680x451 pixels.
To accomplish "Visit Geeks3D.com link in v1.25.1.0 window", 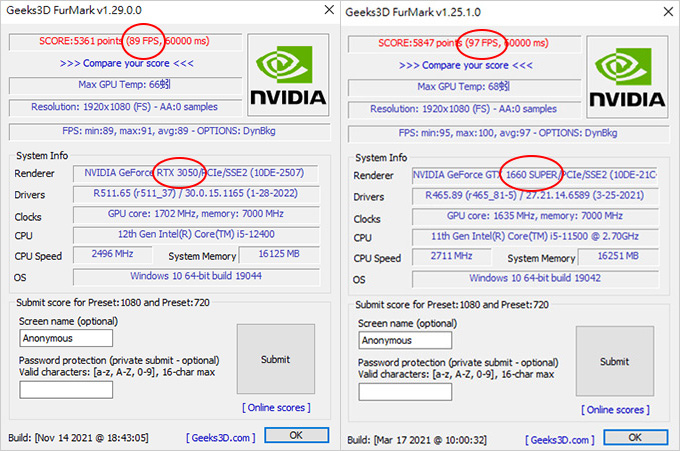I will coord(560,440).
